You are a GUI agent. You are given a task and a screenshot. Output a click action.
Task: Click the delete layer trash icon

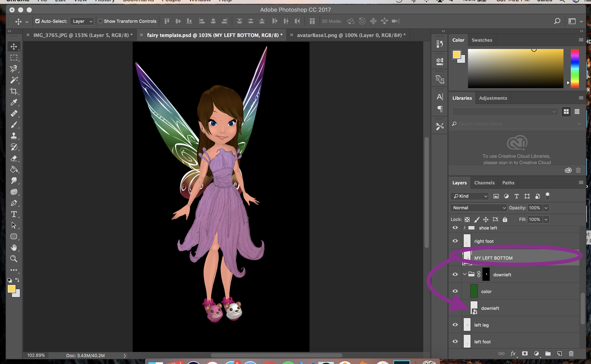tap(571, 353)
